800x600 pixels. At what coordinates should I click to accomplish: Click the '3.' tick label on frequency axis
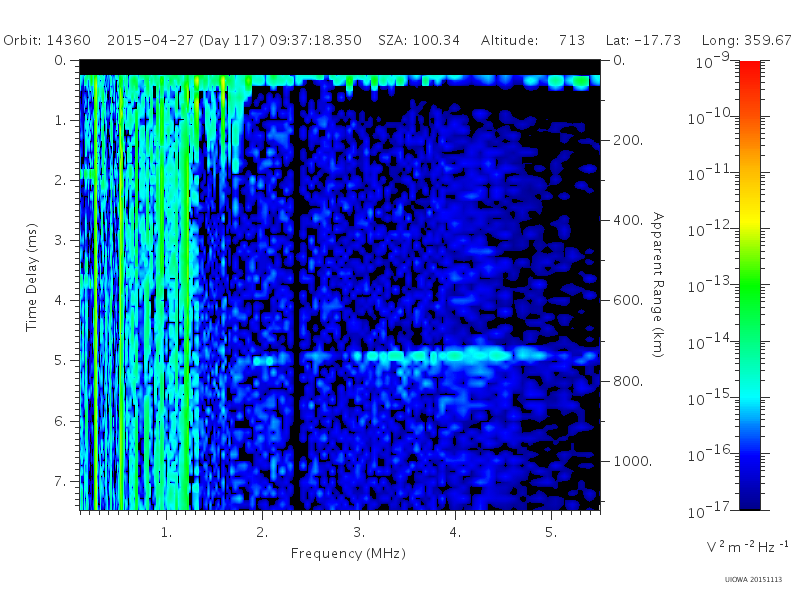click(x=359, y=532)
